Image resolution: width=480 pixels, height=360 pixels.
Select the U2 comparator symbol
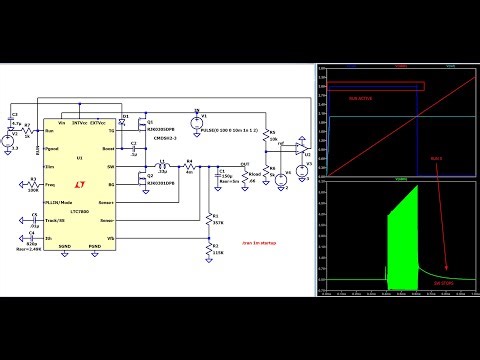point(302,148)
